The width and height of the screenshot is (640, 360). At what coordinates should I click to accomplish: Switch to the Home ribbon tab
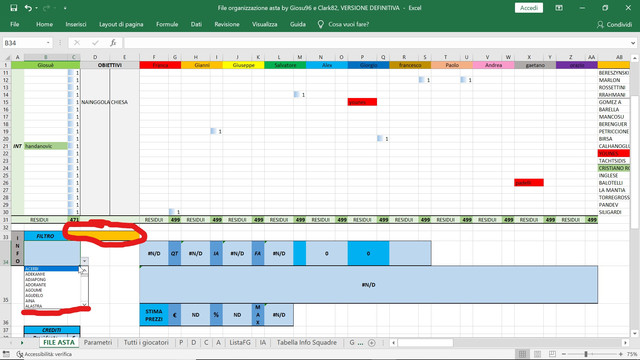click(x=44, y=24)
